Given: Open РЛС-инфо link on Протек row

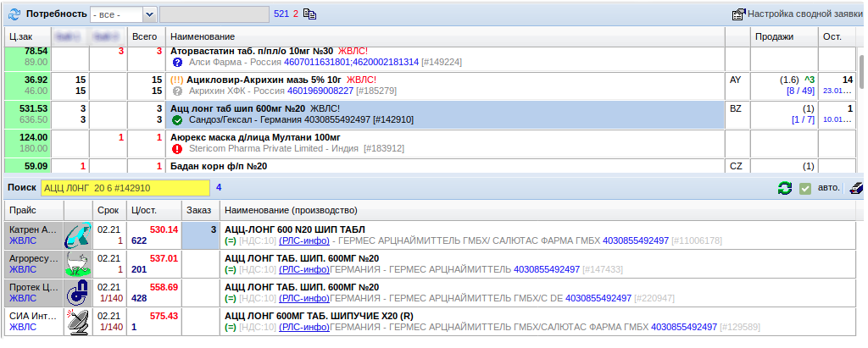Looking at the screenshot, I should point(304,298).
